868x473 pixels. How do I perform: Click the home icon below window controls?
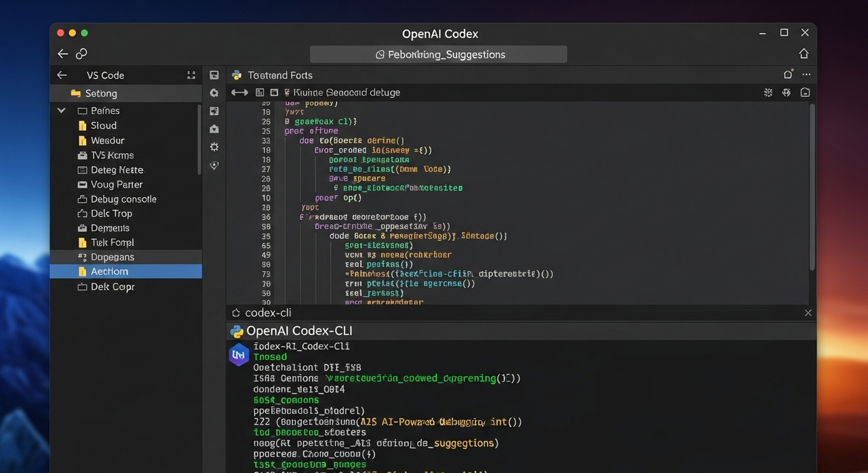(804, 54)
